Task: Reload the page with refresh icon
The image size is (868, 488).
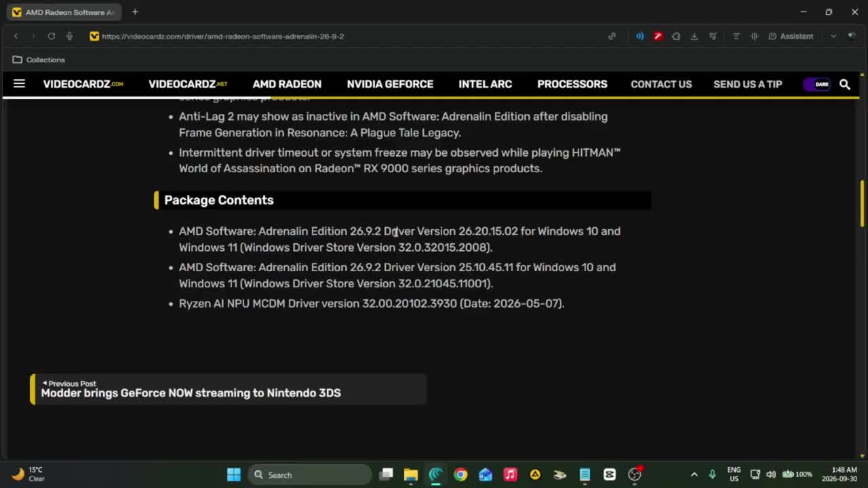Action: [x=52, y=36]
